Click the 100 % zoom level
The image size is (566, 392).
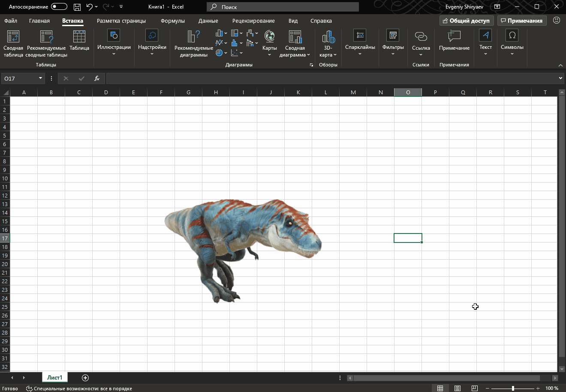pos(552,388)
